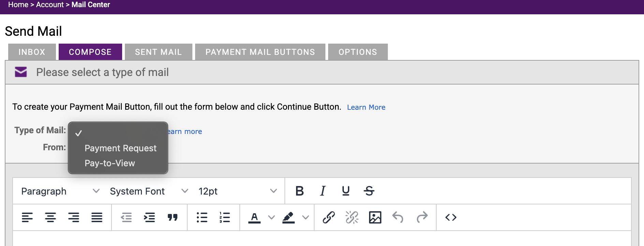Apply background highlight color
This screenshot has width=644, height=246.
click(289, 217)
